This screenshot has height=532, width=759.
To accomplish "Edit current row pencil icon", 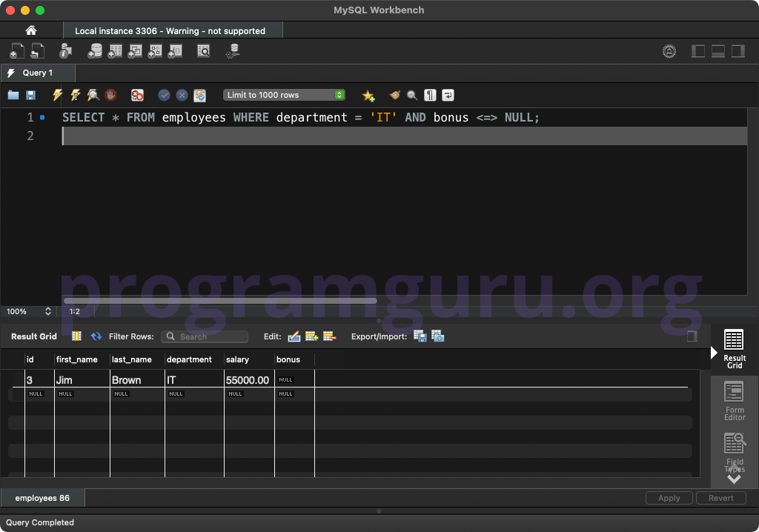I will point(294,336).
